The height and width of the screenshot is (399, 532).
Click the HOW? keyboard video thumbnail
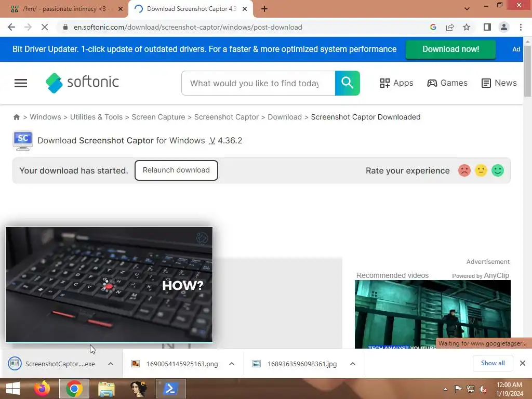click(x=109, y=284)
